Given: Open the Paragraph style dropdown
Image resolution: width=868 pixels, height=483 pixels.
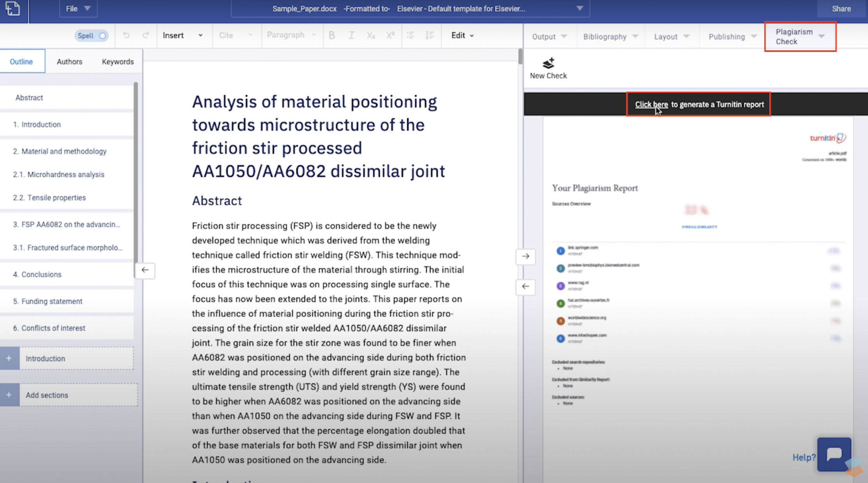Looking at the screenshot, I should click(x=291, y=35).
